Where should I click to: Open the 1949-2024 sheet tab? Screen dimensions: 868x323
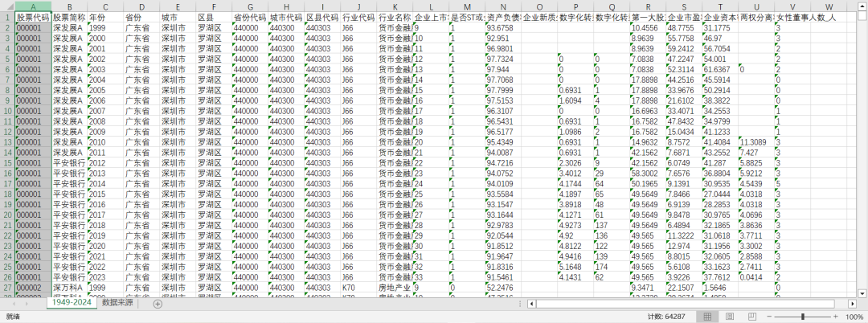[x=71, y=303]
